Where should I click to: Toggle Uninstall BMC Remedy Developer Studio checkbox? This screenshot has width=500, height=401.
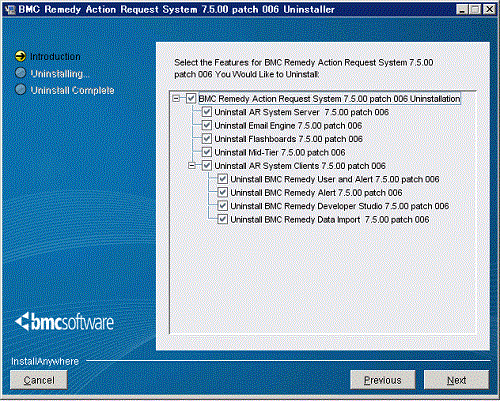pos(223,206)
